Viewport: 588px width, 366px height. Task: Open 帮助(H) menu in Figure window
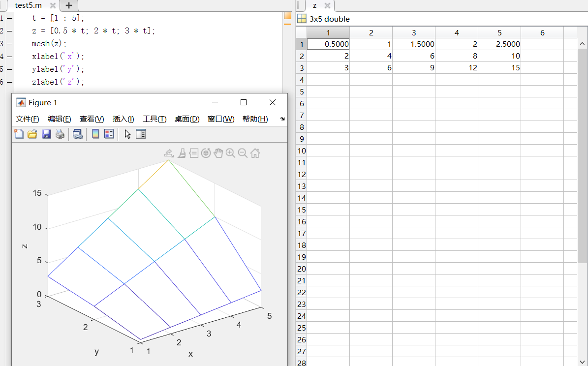point(255,119)
